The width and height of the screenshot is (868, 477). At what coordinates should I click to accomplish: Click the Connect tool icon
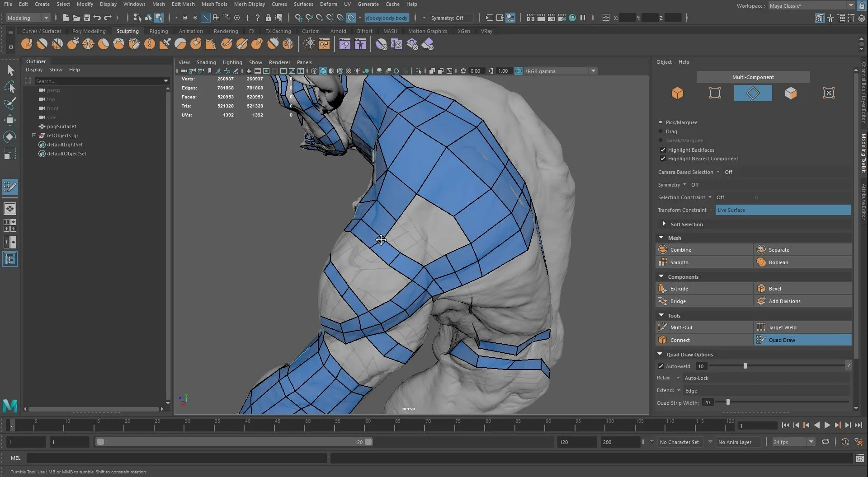coord(663,340)
